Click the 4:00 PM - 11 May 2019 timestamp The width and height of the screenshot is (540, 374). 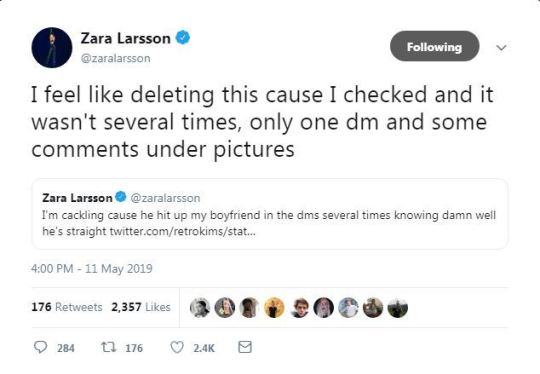pos(92,269)
